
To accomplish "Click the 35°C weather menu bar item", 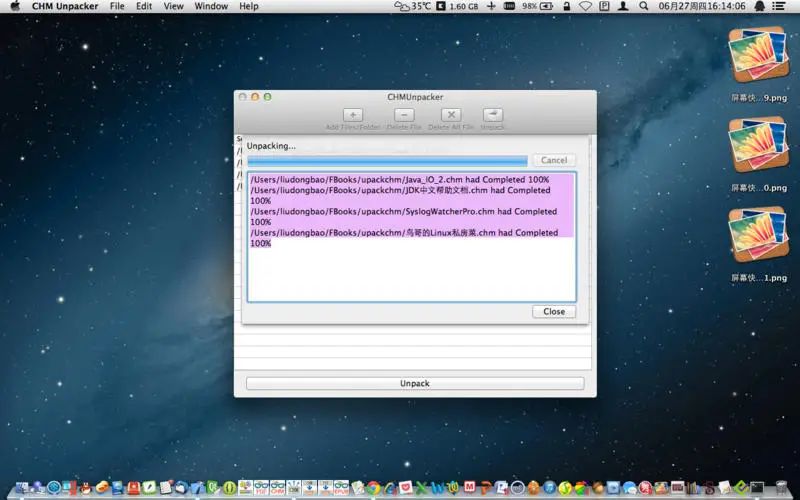I will (412, 6).
